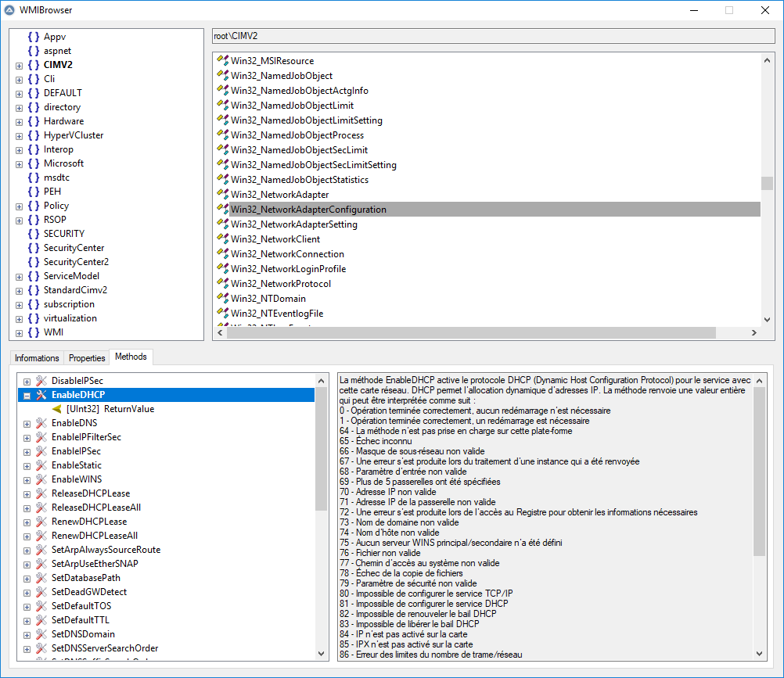This screenshot has height=678, width=784.
Task: Click the return value arrow icon
Action: (x=57, y=409)
